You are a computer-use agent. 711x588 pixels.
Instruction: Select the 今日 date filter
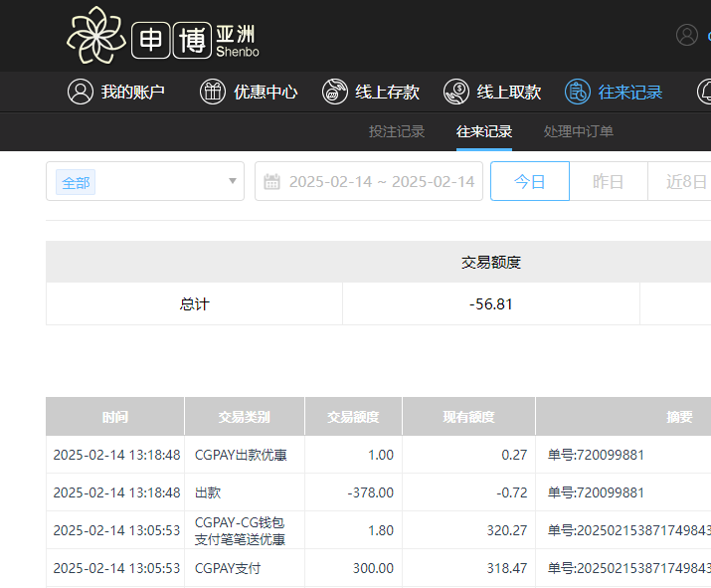tap(529, 181)
